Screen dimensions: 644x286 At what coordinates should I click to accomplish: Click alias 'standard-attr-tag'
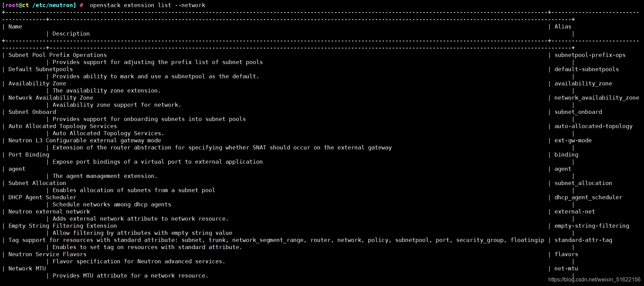(x=583, y=240)
